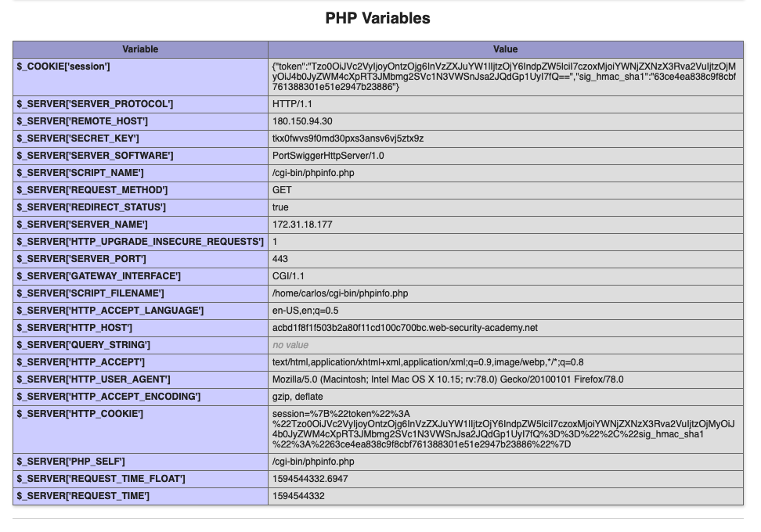Select the $_SERVER['HTTP_ACCEPT_LANGUAGE'] cell
The width and height of the screenshot is (761, 532).
pos(140,311)
